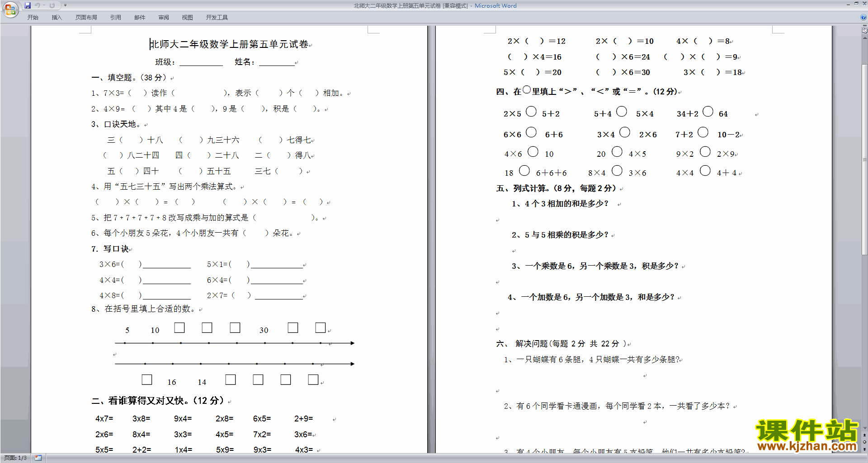Close the Word window
868x463 pixels.
(864, 4)
